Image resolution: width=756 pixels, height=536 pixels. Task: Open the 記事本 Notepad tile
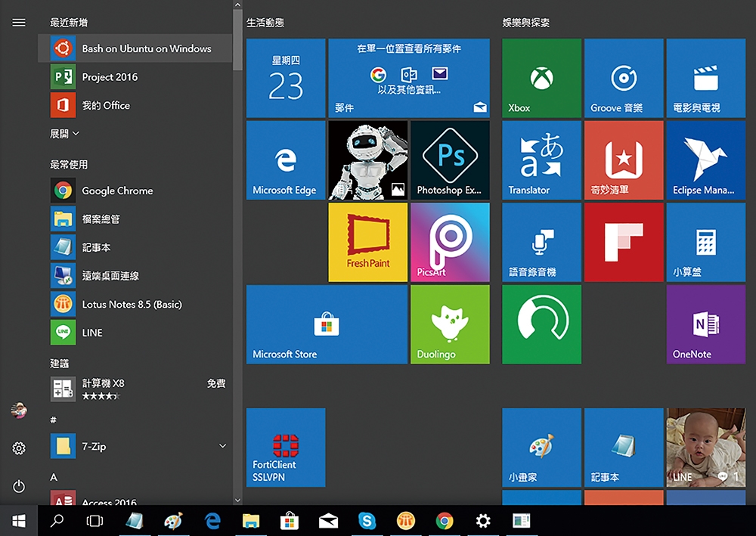(624, 448)
